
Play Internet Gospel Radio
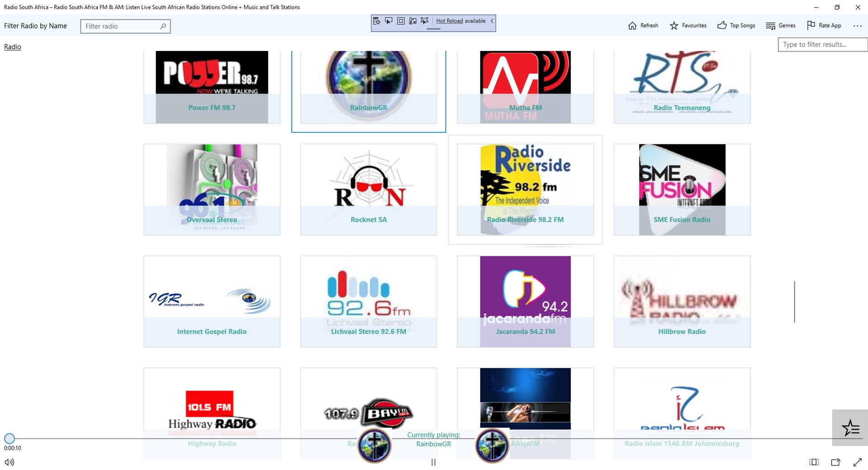[x=212, y=301]
